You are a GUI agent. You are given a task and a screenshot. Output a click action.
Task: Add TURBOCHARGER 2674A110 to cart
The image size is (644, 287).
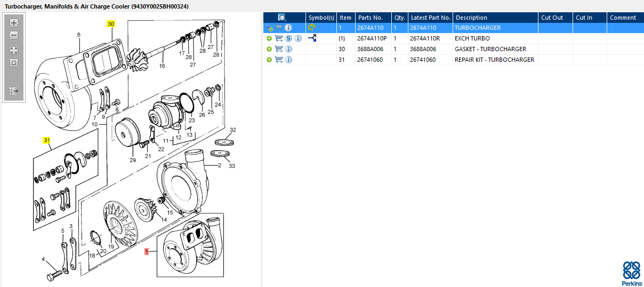279,28
